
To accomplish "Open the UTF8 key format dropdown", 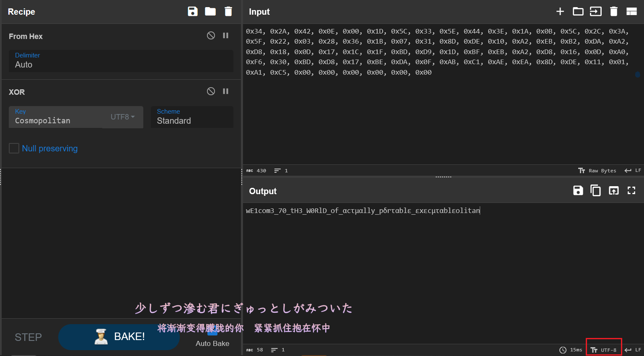I will click(x=123, y=117).
